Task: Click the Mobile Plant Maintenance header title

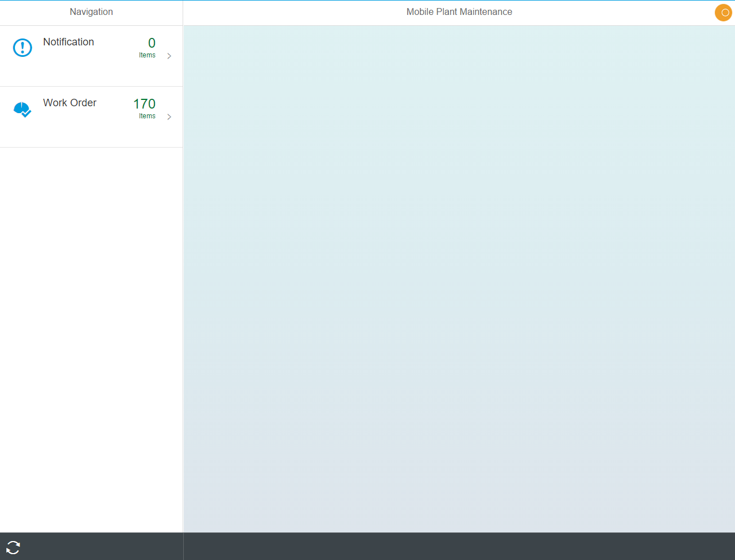Action: (x=459, y=12)
